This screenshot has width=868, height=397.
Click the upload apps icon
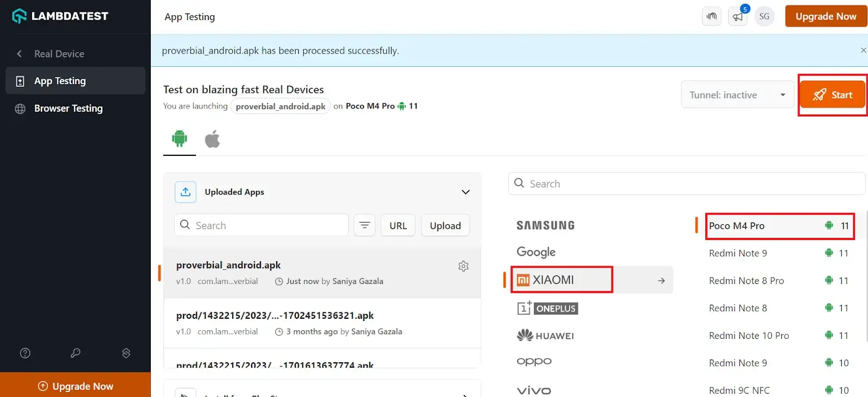coord(186,192)
